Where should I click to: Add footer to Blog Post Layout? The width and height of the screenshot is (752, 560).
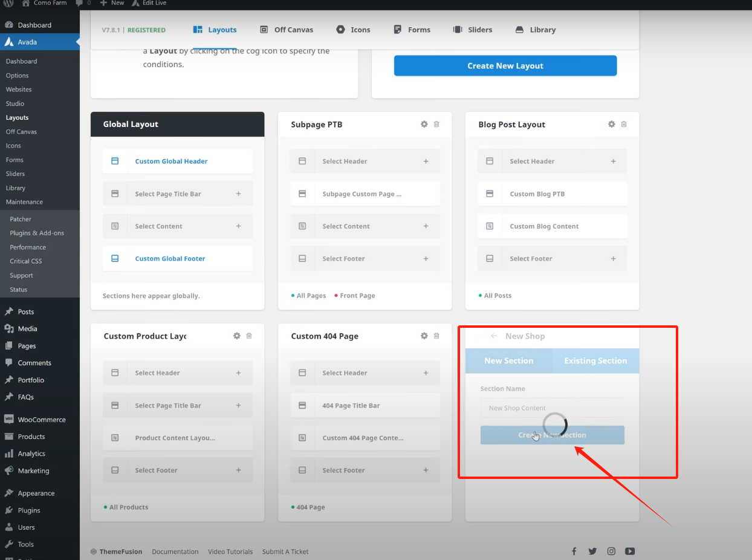613,259
